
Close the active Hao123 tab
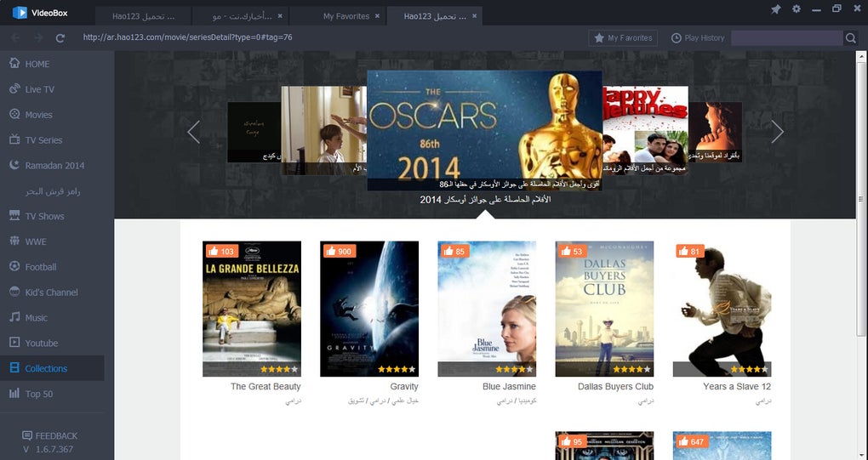(474, 16)
